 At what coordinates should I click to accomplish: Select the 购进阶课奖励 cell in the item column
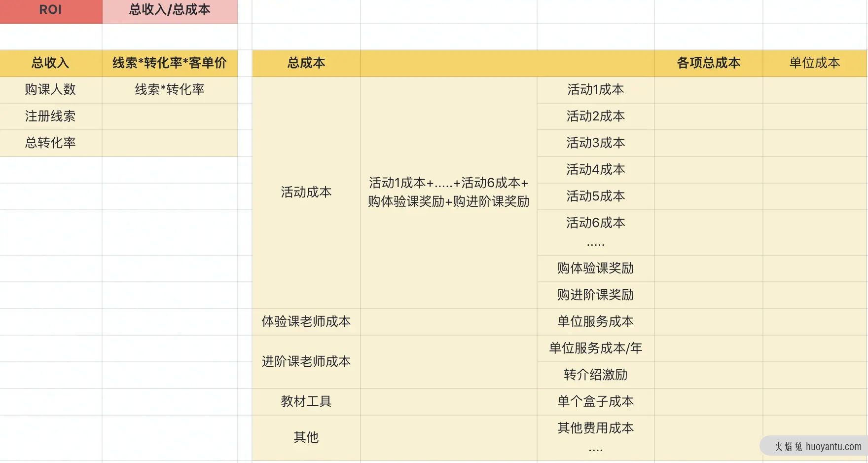[596, 295]
